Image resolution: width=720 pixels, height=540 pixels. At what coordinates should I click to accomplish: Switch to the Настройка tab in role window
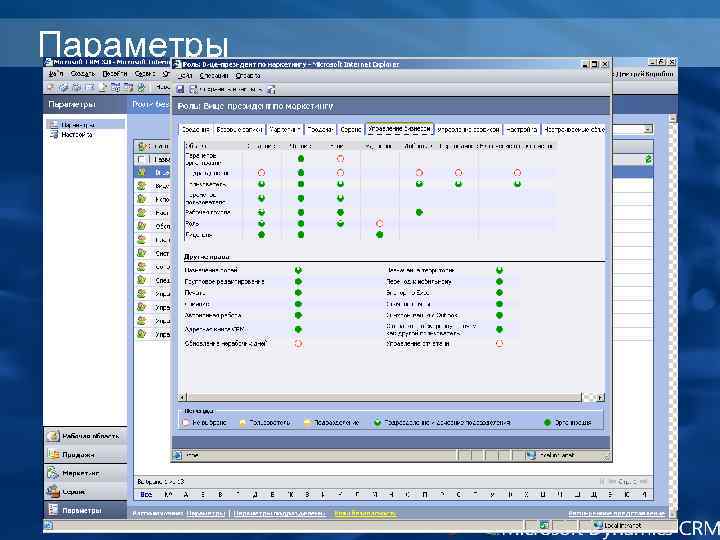point(522,129)
